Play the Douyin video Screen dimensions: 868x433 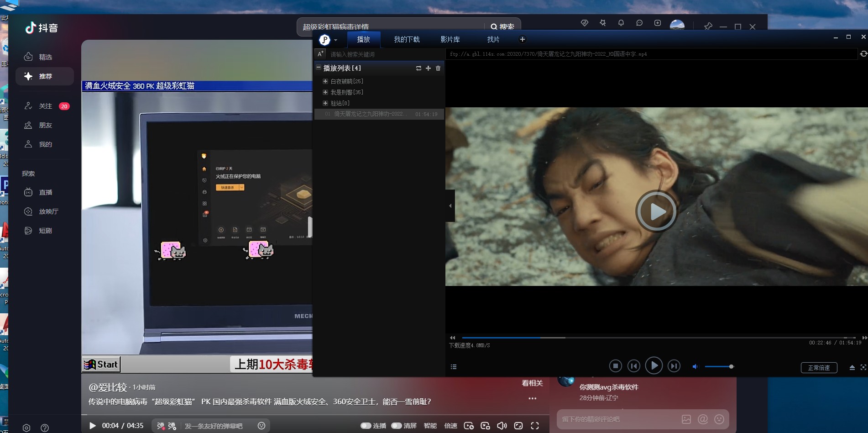[x=93, y=426]
